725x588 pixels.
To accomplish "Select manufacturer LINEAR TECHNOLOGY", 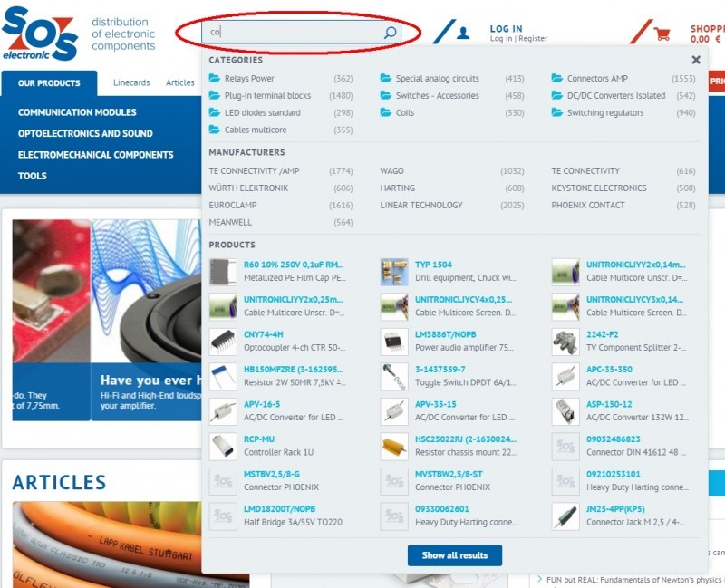I will tap(421, 206).
